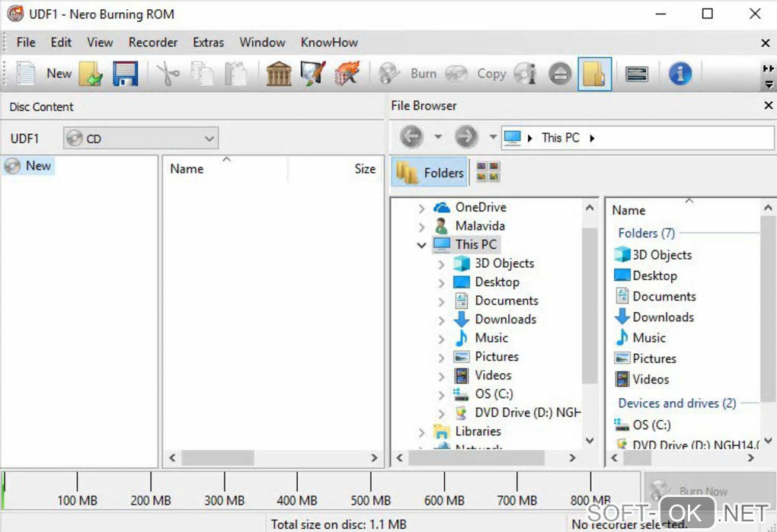Close the File Browser panel
The width and height of the screenshot is (777, 532).
768,105
